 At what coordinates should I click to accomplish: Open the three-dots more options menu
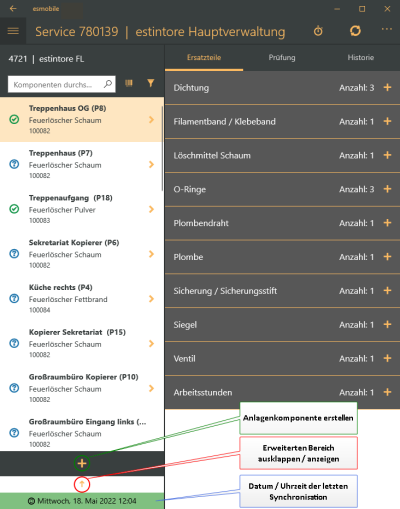(387, 29)
